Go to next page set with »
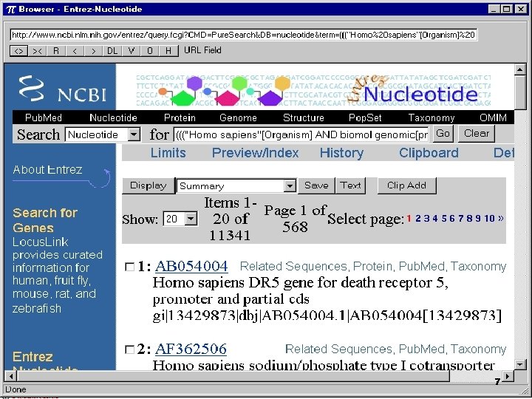Screen dimensions: 532x399 pos(501,218)
